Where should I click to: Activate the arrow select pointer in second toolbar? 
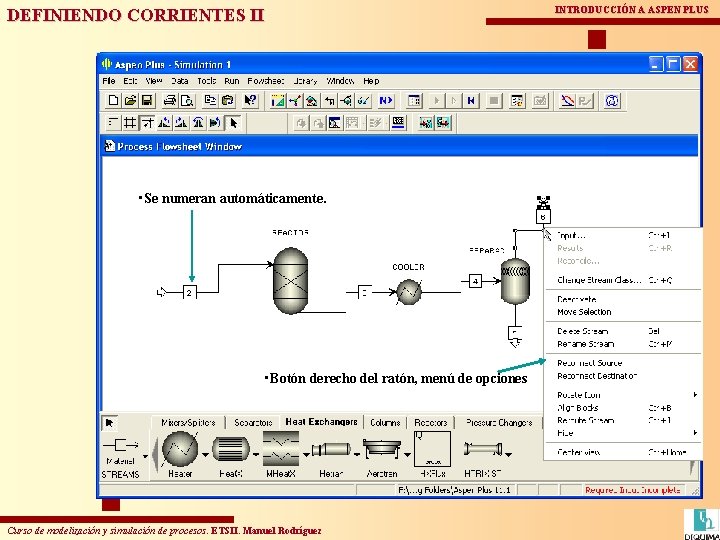234,123
